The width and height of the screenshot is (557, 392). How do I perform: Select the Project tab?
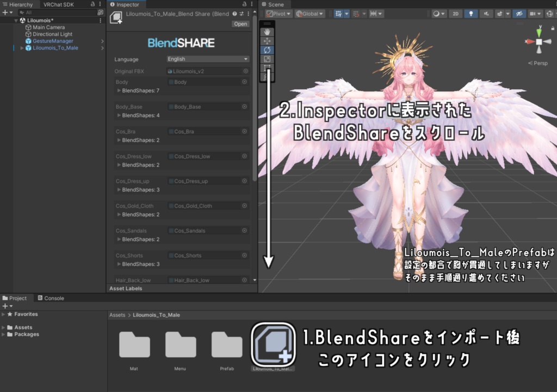(x=15, y=298)
